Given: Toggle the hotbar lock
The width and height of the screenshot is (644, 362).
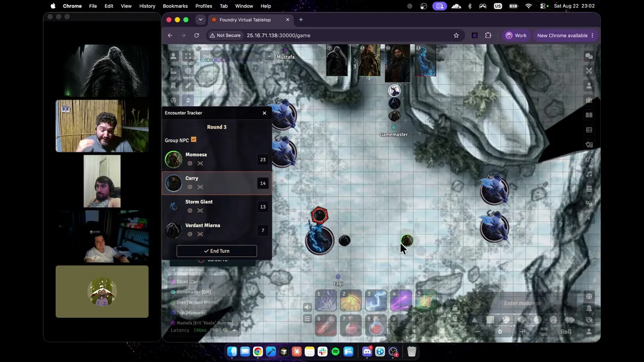Looking at the screenshot, I should [455, 308].
